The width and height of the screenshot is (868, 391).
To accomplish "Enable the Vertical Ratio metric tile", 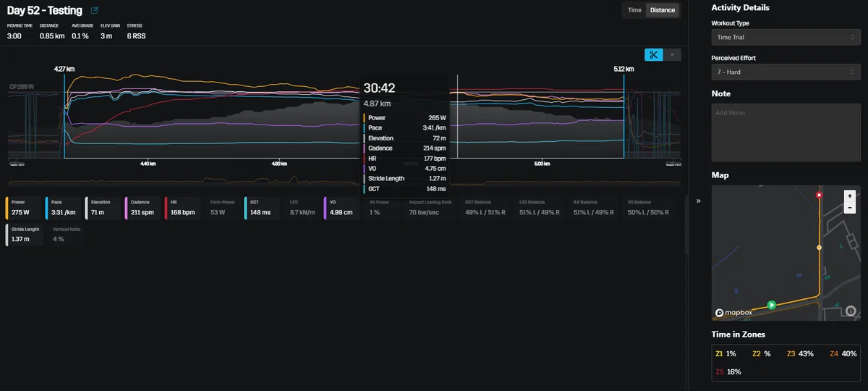I will click(x=67, y=235).
